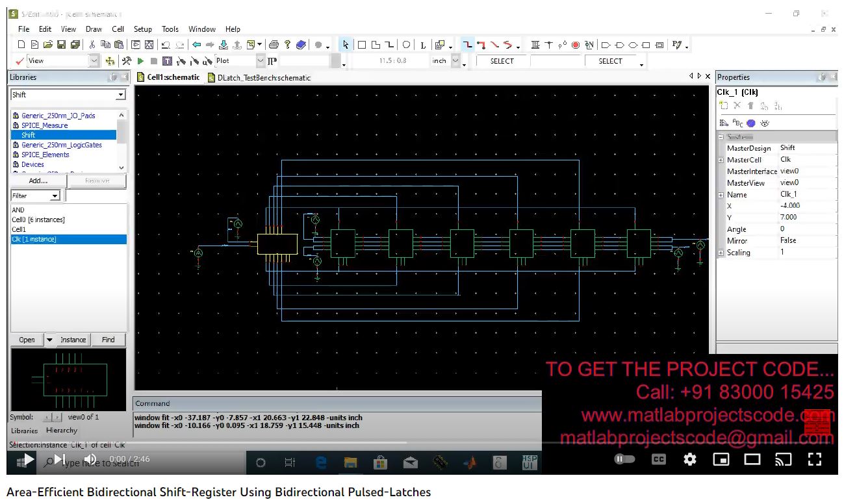Toggle closed captions on the video

(658, 459)
